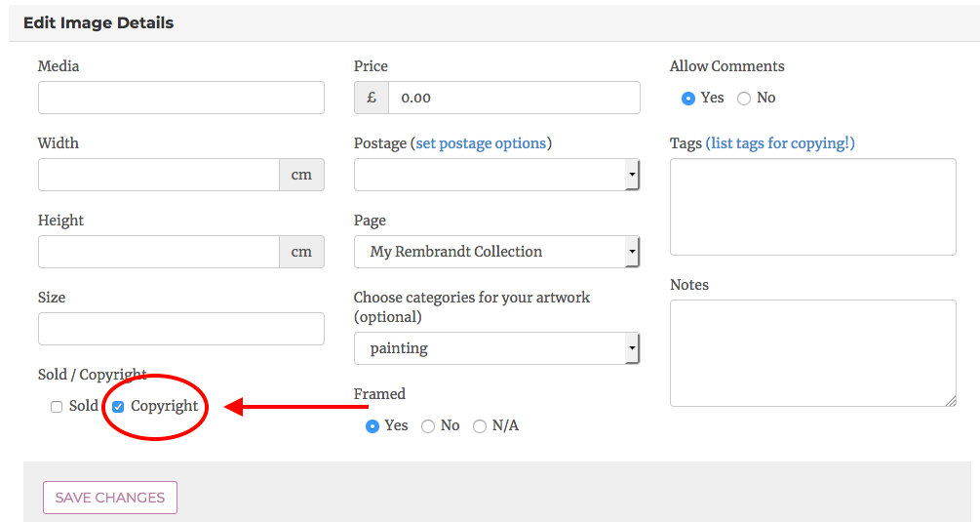The height and width of the screenshot is (522, 980).
Task: Focus the Size text field
Action: tap(180, 329)
